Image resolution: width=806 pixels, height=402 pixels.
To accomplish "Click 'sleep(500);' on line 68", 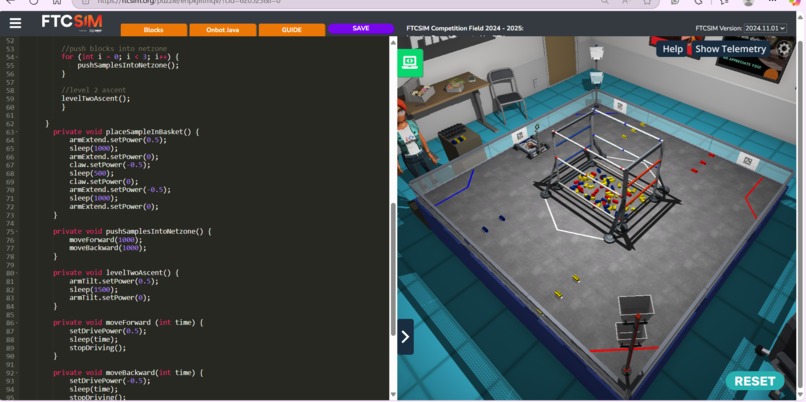I will pos(91,173).
